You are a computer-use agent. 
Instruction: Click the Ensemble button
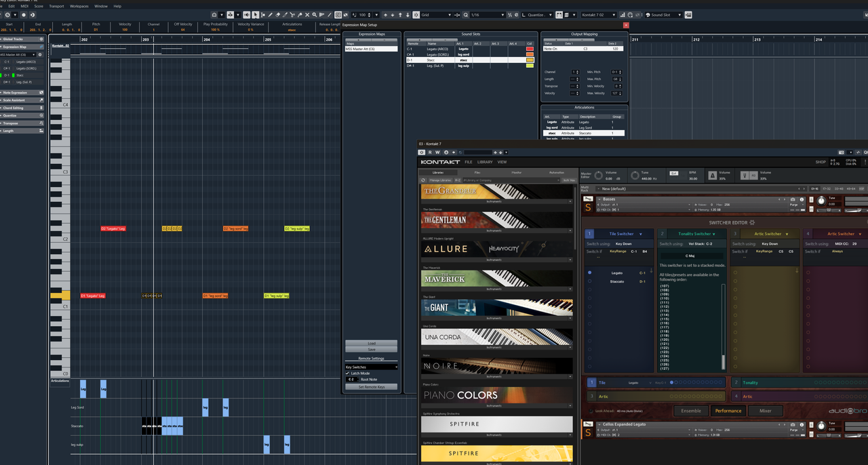[x=691, y=411]
